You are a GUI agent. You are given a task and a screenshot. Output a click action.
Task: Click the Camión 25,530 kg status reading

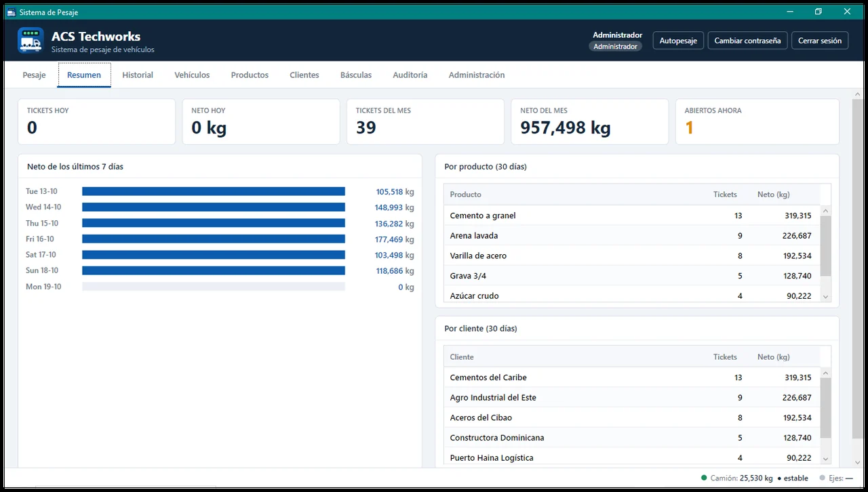pos(741,478)
